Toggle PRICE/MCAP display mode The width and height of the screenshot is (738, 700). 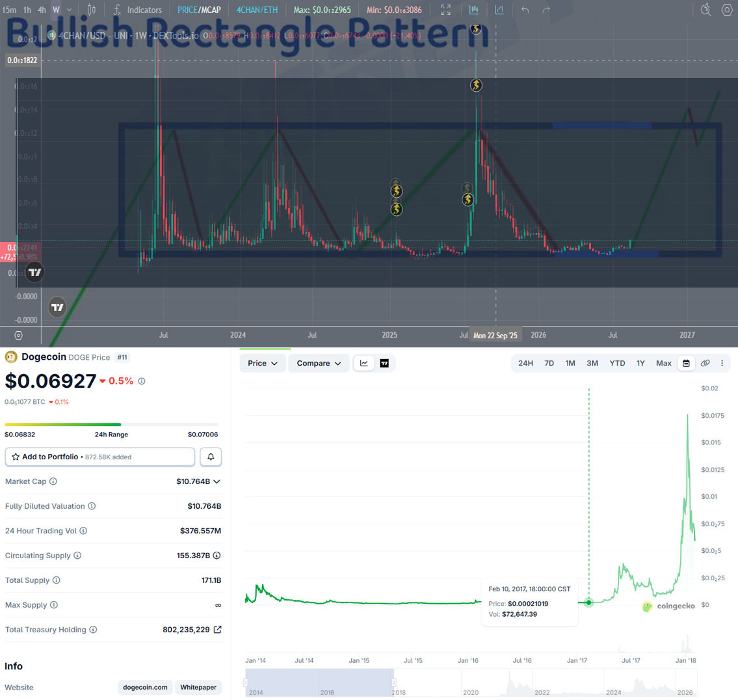click(x=199, y=9)
